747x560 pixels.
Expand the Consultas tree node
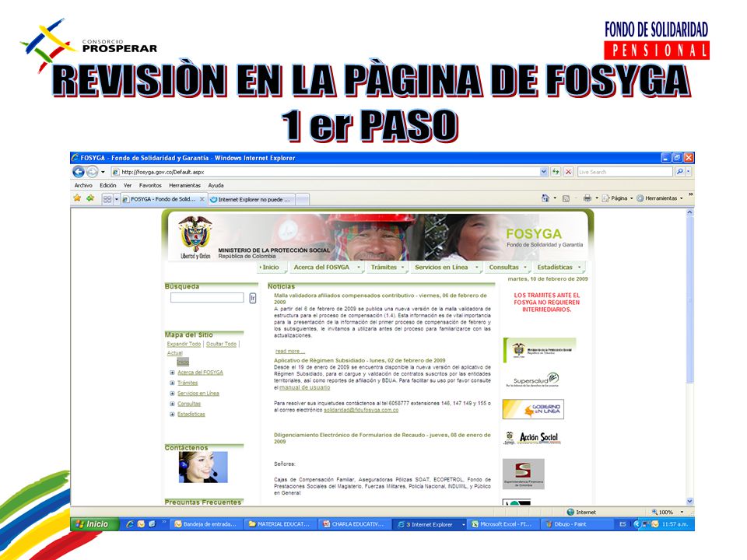172,404
